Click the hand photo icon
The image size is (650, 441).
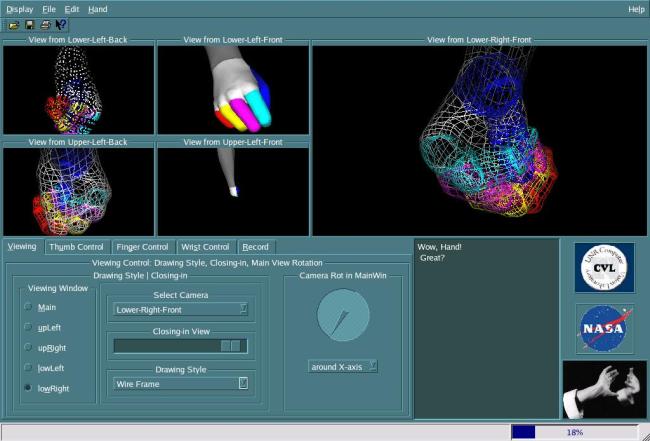coord(603,389)
